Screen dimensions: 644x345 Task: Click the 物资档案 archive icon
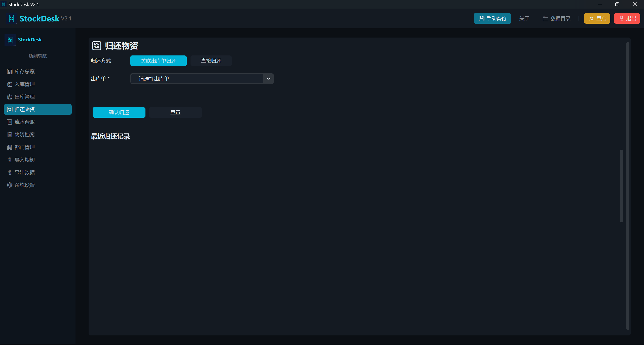[10, 135]
